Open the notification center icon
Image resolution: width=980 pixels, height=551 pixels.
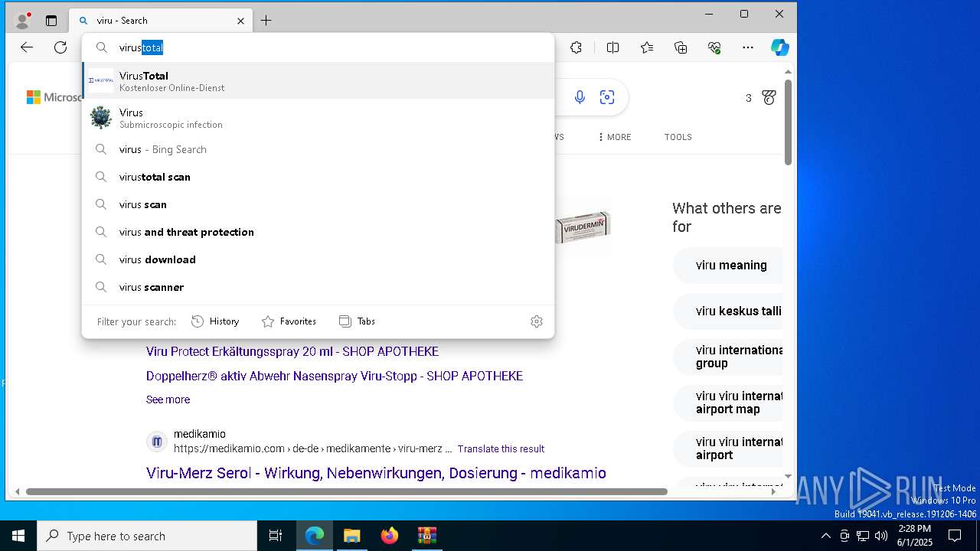click(955, 536)
